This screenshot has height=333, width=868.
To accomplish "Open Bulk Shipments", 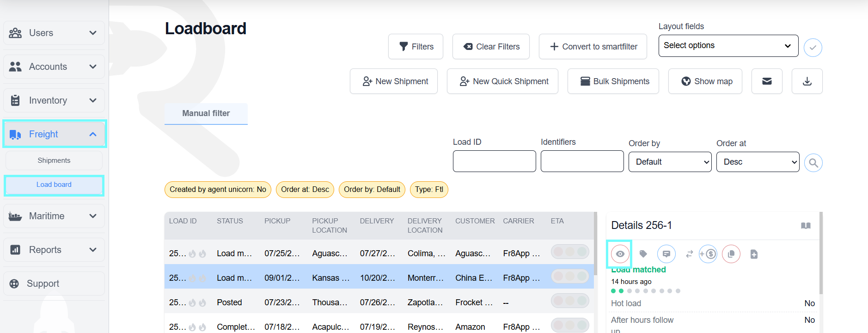I will click(613, 81).
